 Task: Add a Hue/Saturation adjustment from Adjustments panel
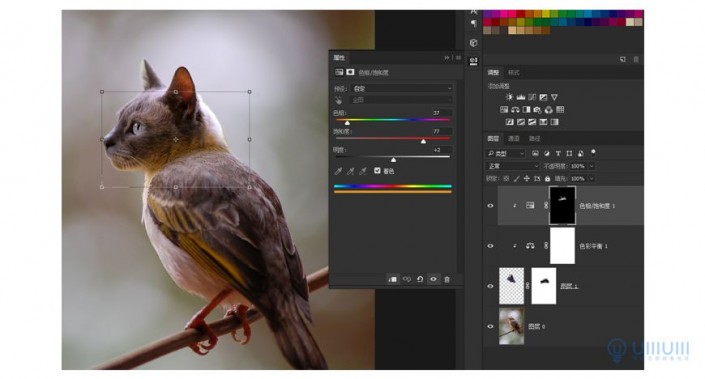tap(504, 110)
